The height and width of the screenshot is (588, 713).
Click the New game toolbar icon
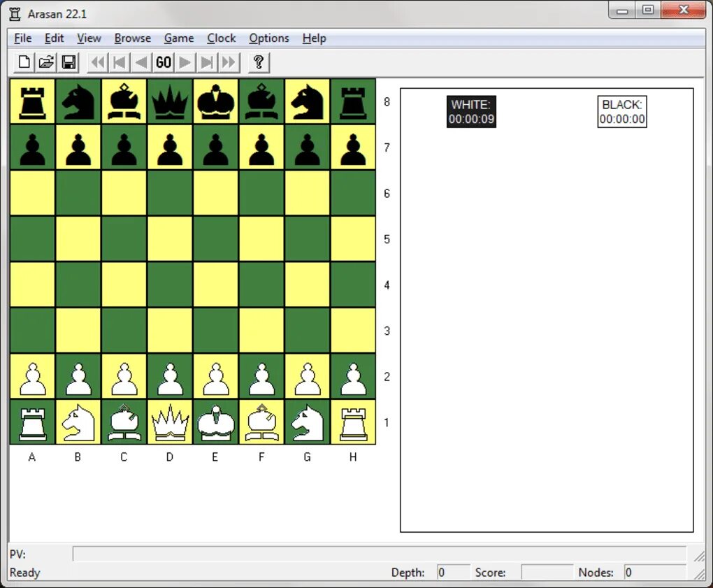(24, 62)
